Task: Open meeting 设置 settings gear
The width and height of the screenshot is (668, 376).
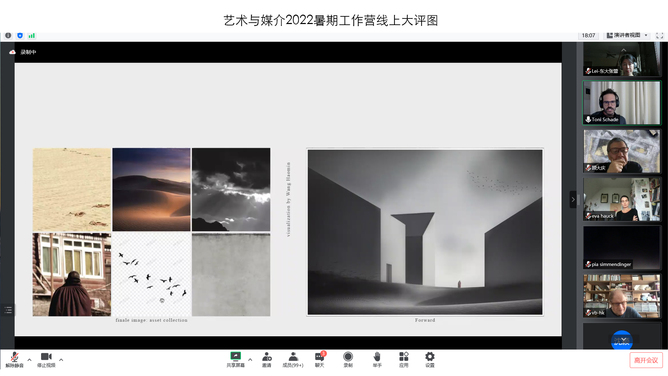Action: click(x=430, y=360)
